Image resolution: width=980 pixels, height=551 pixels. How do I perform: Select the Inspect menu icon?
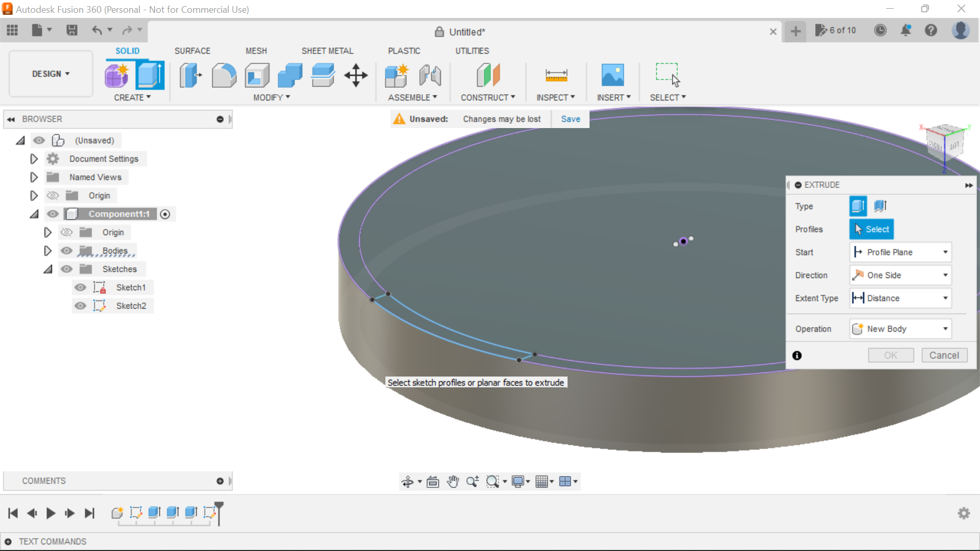[x=556, y=74]
